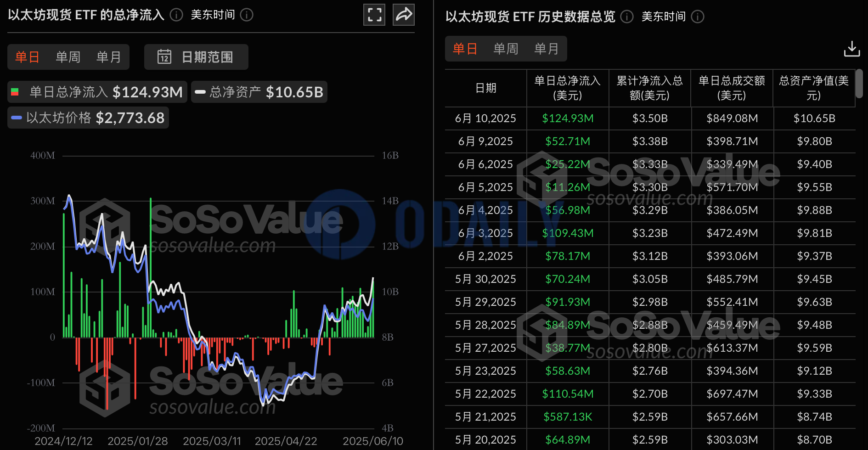Click the 2025/06/10 x-axis date label
868x450 pixels.
coord(373,441)
